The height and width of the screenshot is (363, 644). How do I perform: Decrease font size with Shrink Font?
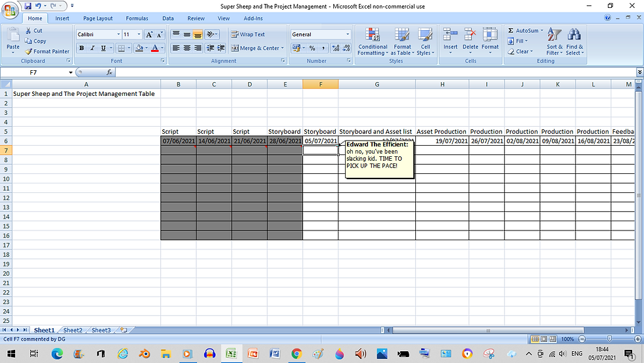coord(160,34)
